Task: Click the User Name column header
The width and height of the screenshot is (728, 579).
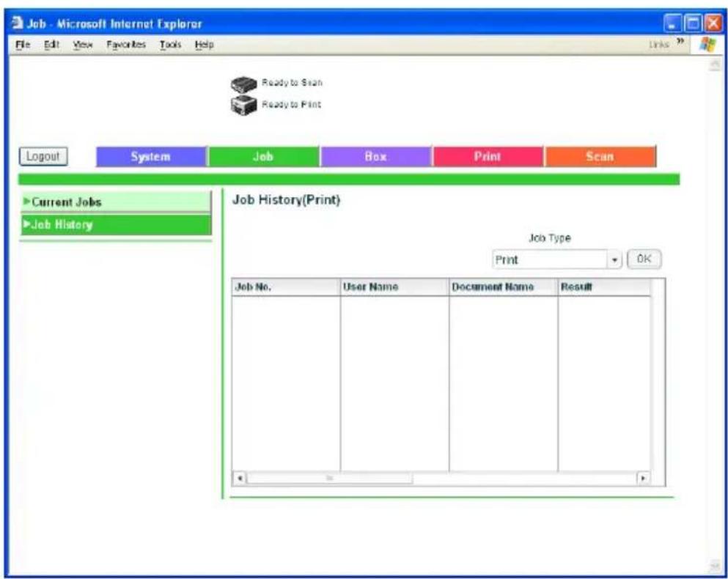Action: click(x=394, y=287)
